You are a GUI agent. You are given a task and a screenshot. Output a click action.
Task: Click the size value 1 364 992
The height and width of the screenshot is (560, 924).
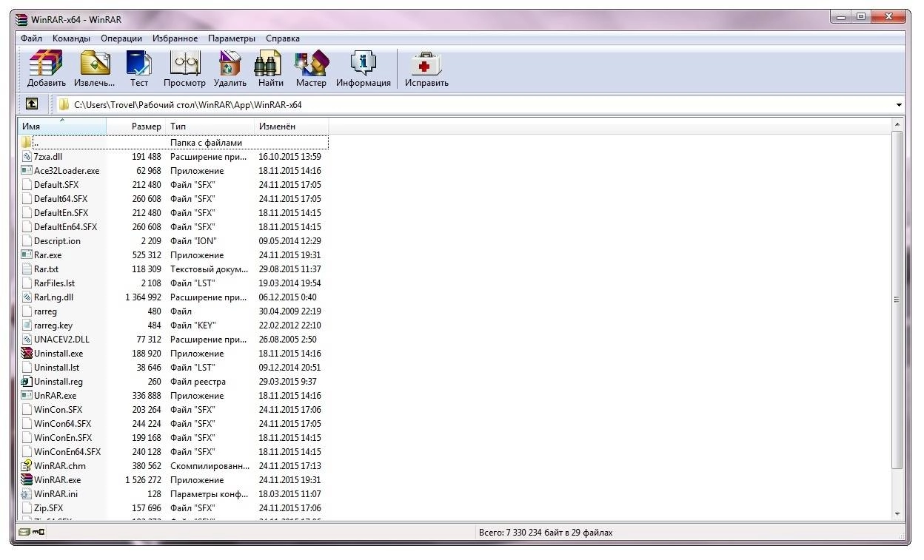(143, 297)
